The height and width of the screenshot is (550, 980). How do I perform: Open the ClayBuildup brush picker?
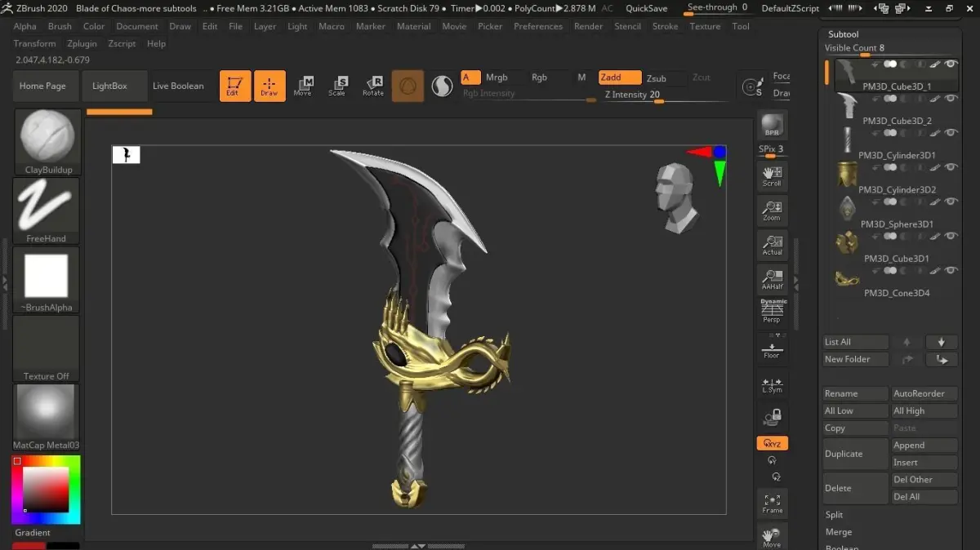tap(47, 142)
